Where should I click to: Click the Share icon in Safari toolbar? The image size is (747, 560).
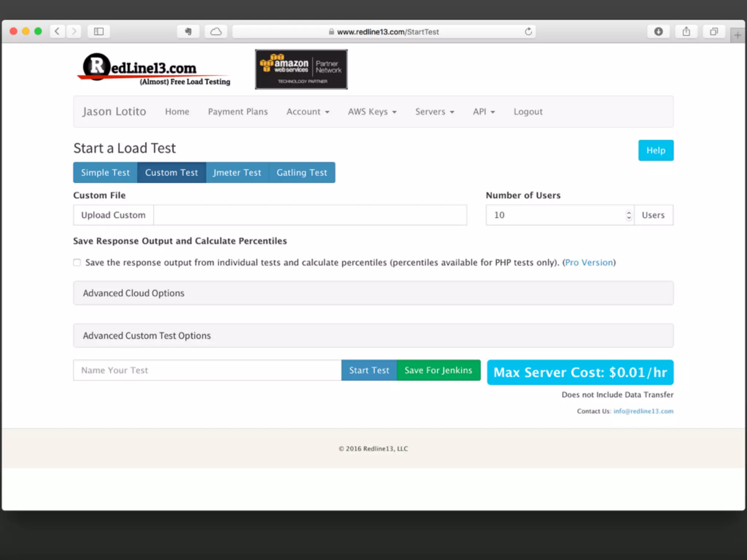click(x=686, y=31)
